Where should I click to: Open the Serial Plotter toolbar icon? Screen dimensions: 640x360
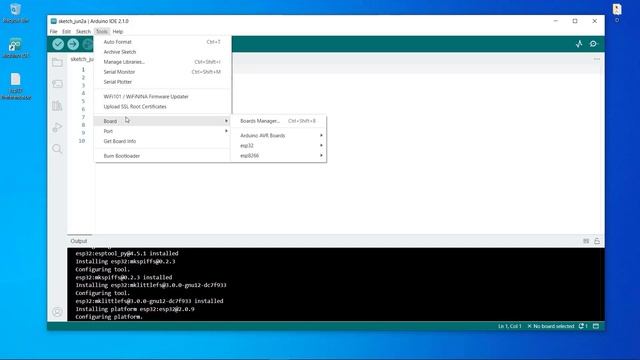pos(579,44)
